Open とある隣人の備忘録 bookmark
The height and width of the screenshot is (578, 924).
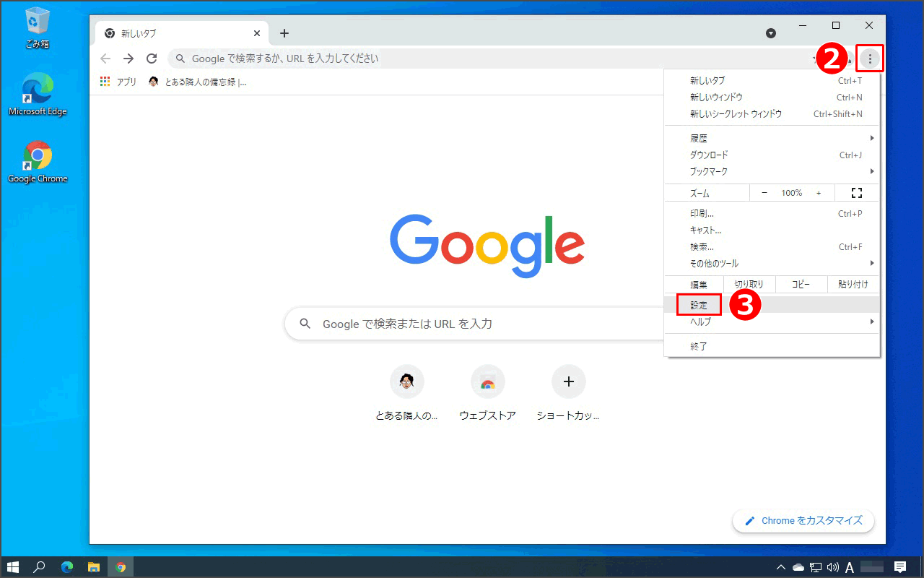pyautogui.click(x=197, y=82)
